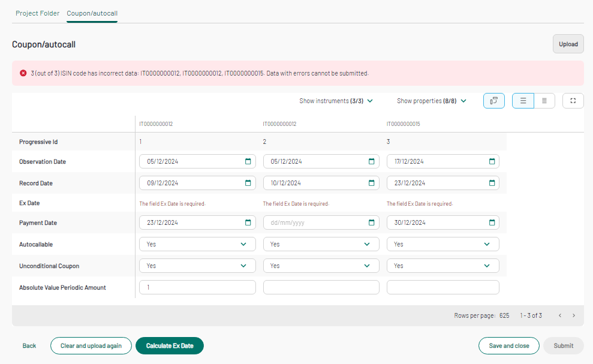Toggle the transpose table layout icon

[x=493, y=101]
